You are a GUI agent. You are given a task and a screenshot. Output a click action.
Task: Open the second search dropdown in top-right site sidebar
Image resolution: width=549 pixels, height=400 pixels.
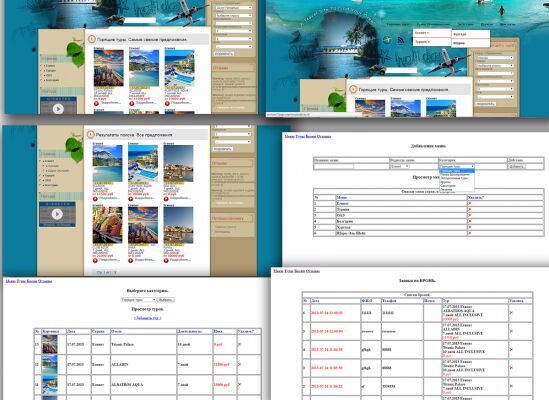click(495, 65)
